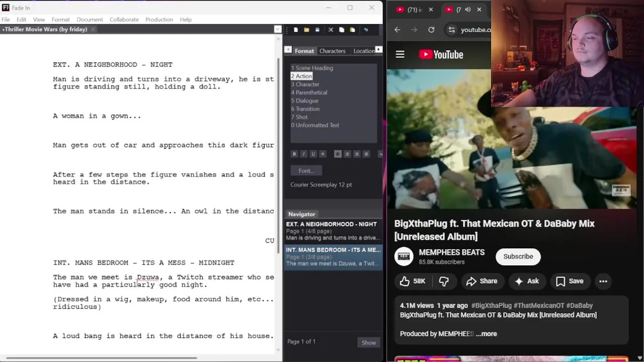Go back in the browser
Screen dimensions: 644x362
coord(397,30)
